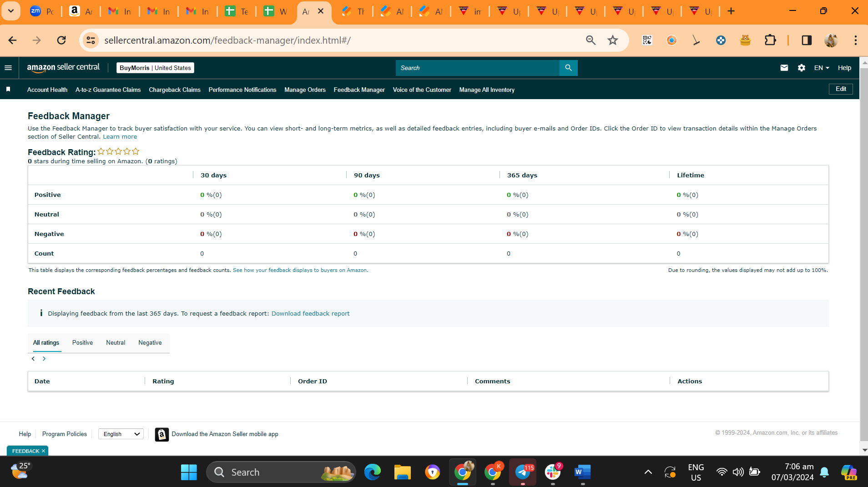Close the FEEDBACK tag at bottom left
The width and height of the screenshot is (868, 487).
[x=43, y=451]
